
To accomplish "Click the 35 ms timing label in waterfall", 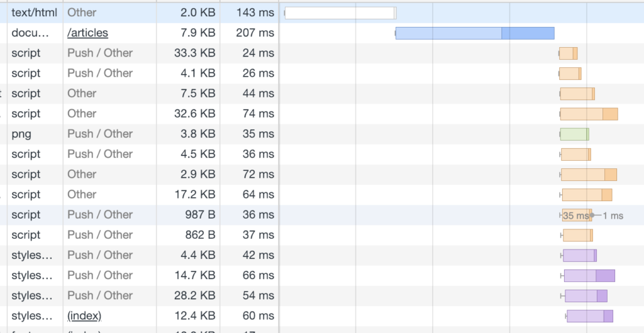I will pos(575,216).
